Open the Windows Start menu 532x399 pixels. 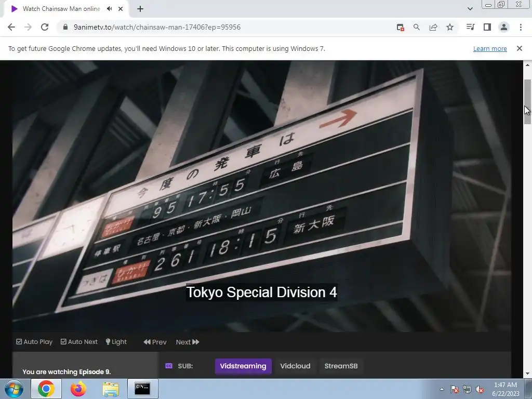[x=14, y=389]
